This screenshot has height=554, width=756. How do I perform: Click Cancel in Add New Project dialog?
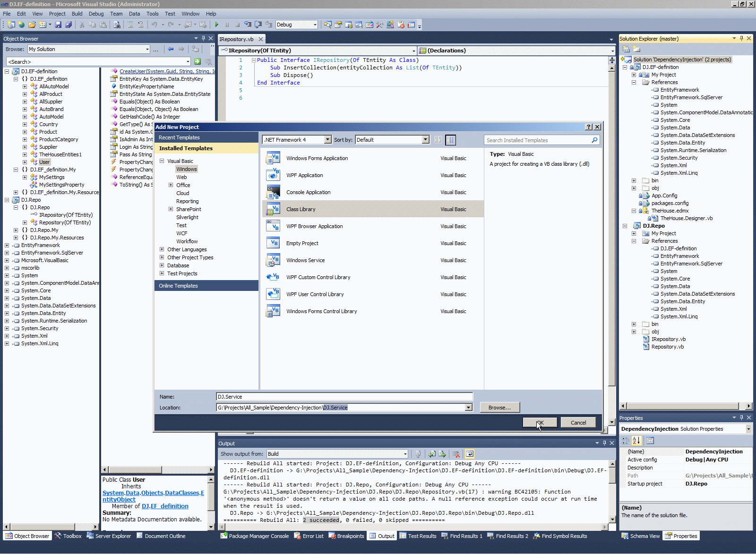[x=578, y=423]
